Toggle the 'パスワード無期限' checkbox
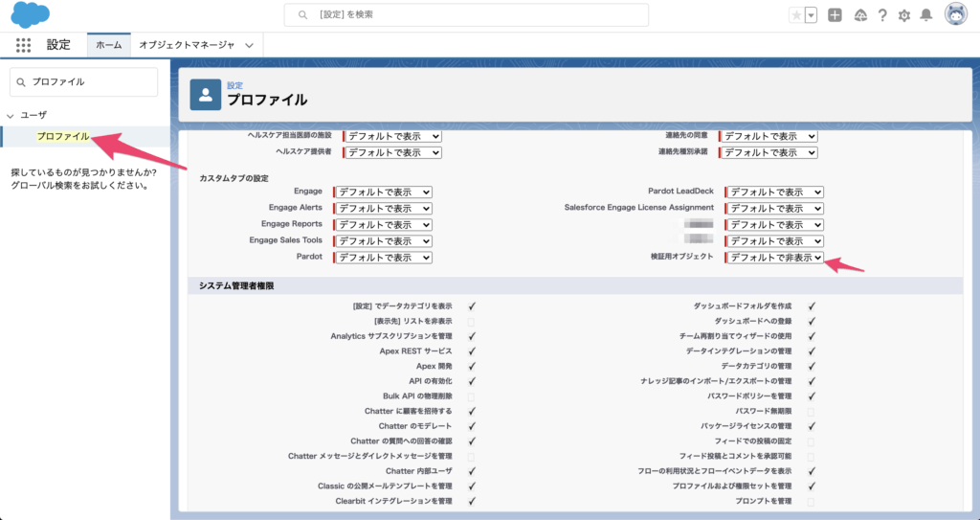980x520 pixels. click(x=811, y=411)
